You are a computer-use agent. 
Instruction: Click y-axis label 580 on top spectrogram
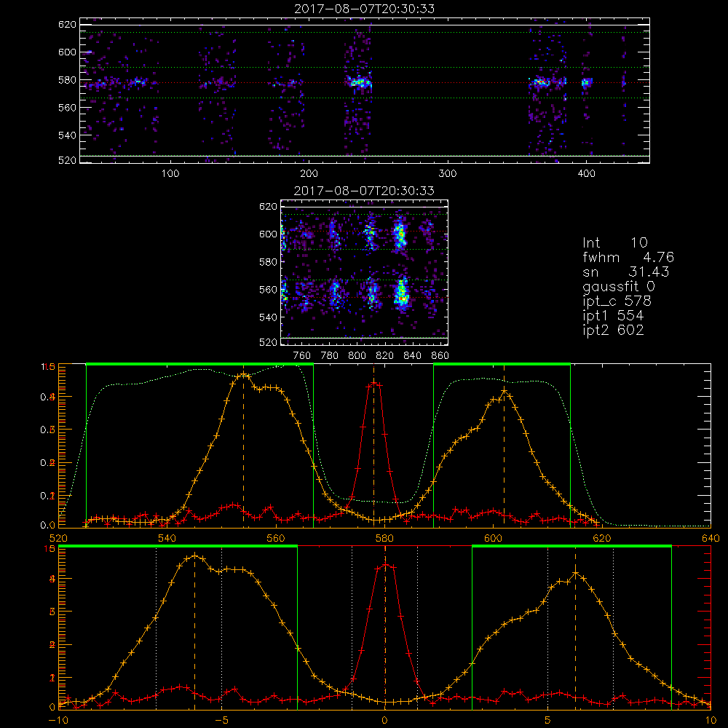tap(67, 80)
